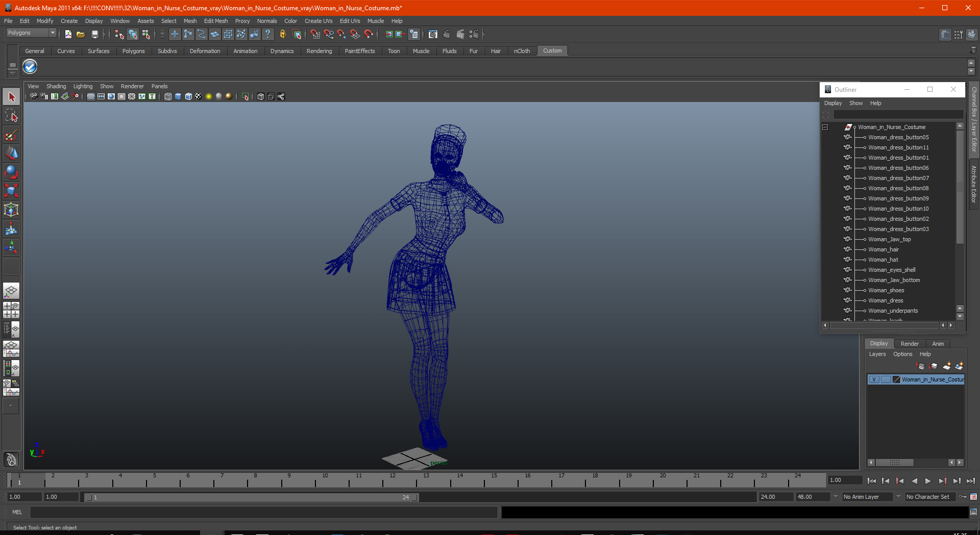Select the arrow Select tool in toolbox
Image resolution: width=980 pixels, height=535 pixels.
pos(11,97)
